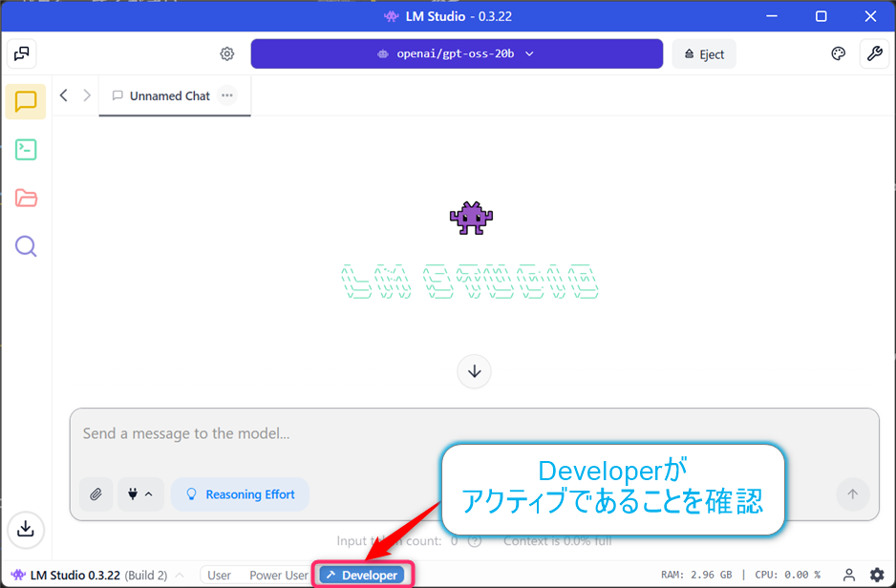Jump to bottom with down arrow button
The height and width of the screenshot is (588, 896).
point(475,371)
